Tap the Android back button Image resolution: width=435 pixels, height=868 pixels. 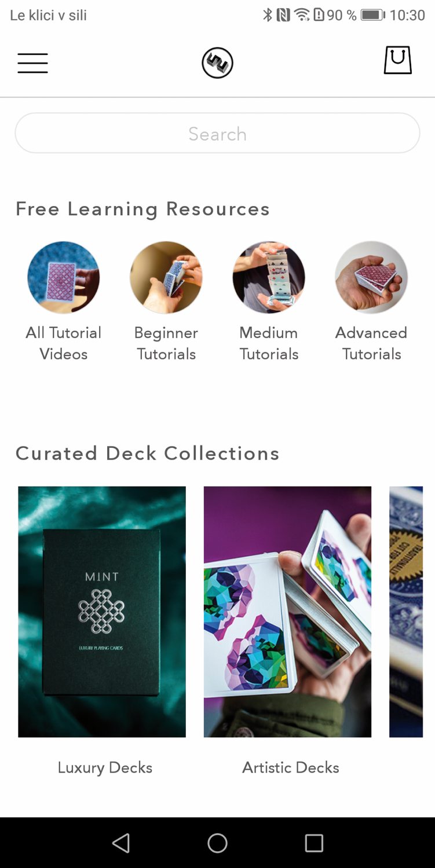pyautogui.click(x=121, y=843)
